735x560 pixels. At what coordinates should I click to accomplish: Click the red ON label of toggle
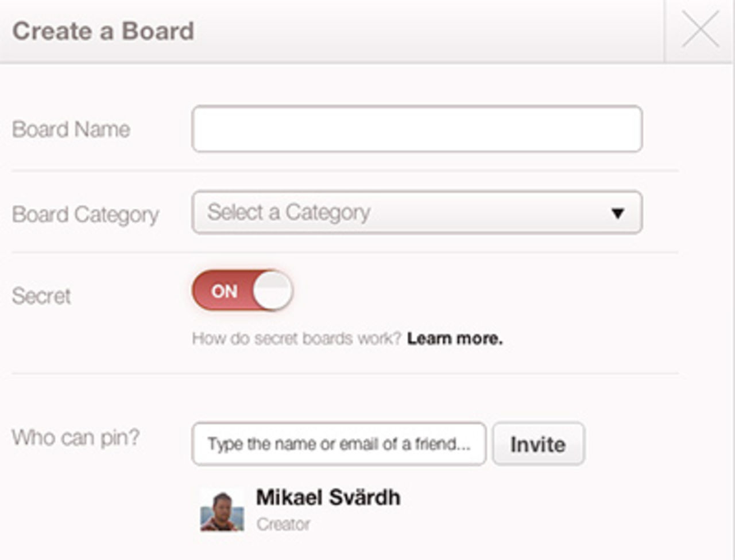[224, 291]
